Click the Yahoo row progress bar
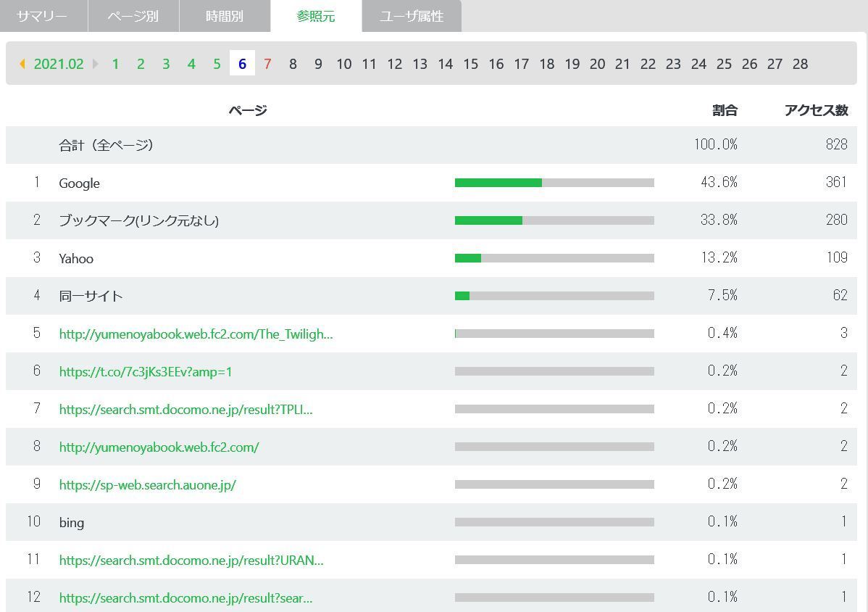The width and height of the screenshot is (868, 612). coord(554,258)
